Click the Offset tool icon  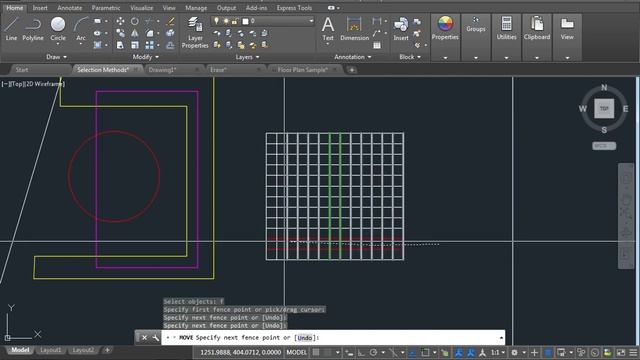coord(171,45)
